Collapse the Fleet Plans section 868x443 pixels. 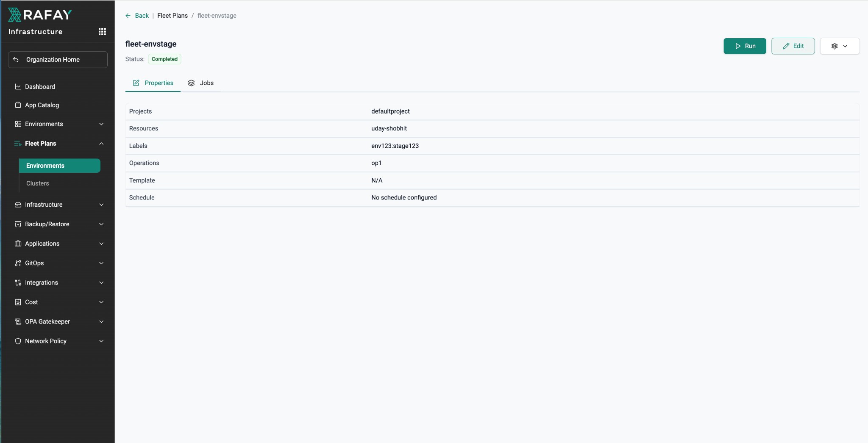pyautogui.click(x=101, y=144)
